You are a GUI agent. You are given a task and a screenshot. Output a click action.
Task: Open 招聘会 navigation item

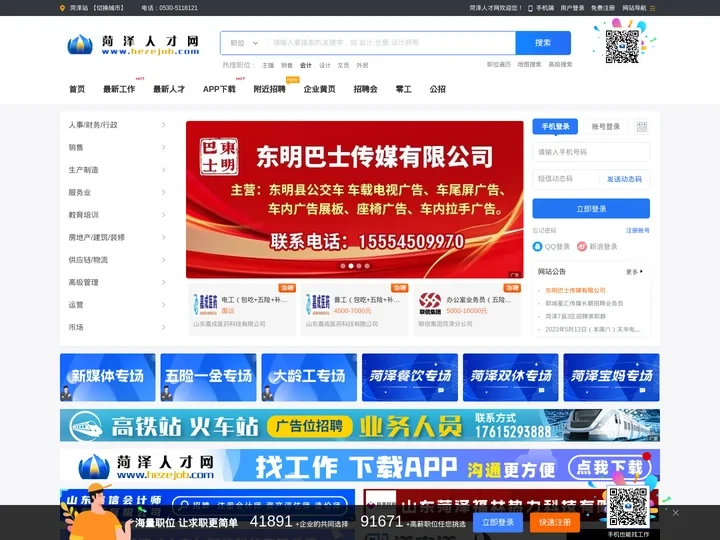click(366, 89)
